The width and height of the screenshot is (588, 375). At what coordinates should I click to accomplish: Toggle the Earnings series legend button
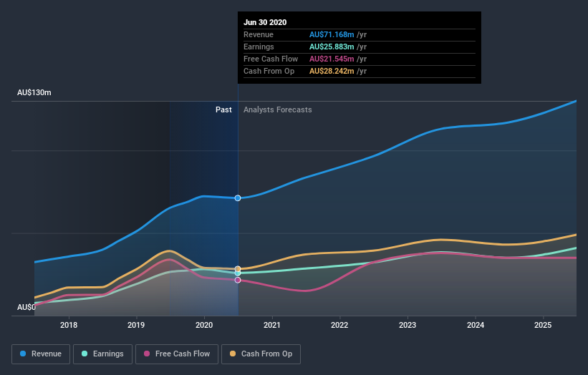[102, 354]
